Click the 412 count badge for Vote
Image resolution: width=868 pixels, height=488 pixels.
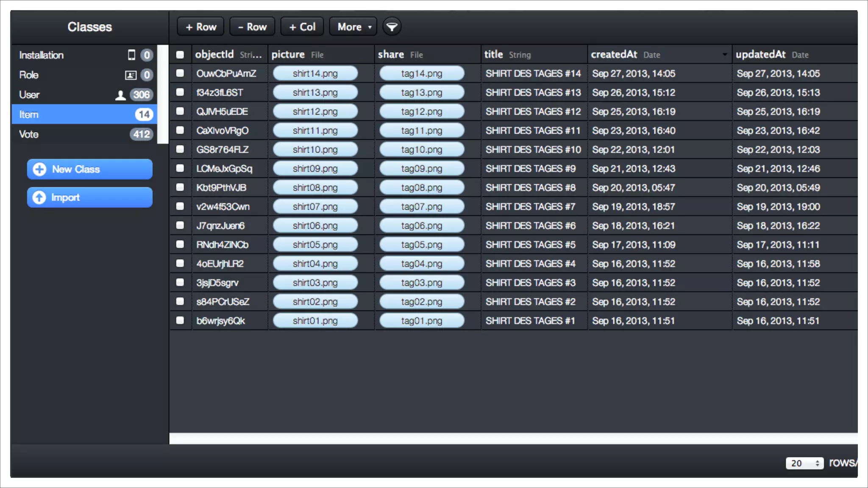coord(141,134)
